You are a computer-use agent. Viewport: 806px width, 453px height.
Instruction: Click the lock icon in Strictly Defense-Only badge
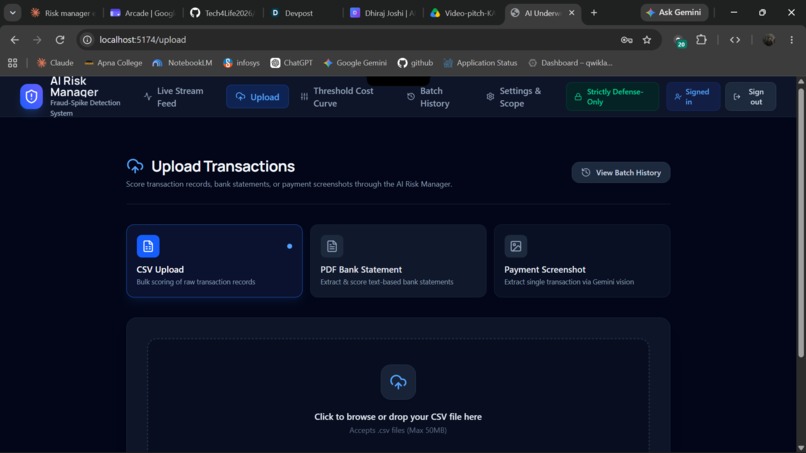(x=578, y=97)
